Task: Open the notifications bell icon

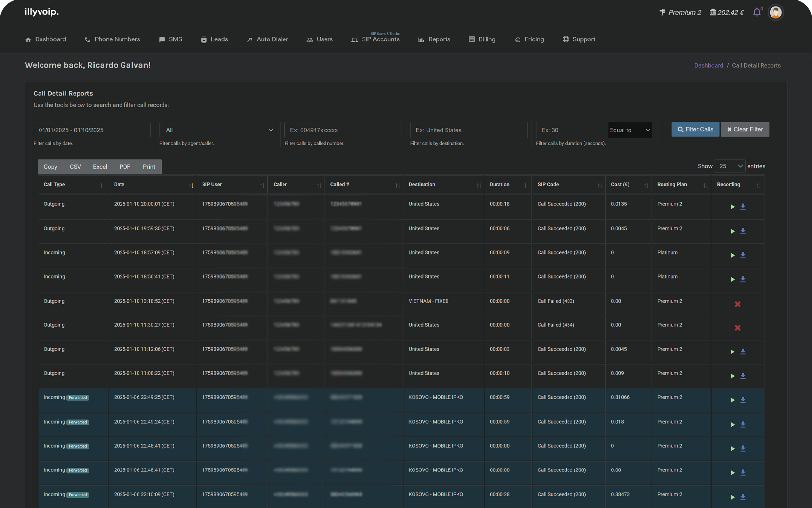Action: (757, 12)
